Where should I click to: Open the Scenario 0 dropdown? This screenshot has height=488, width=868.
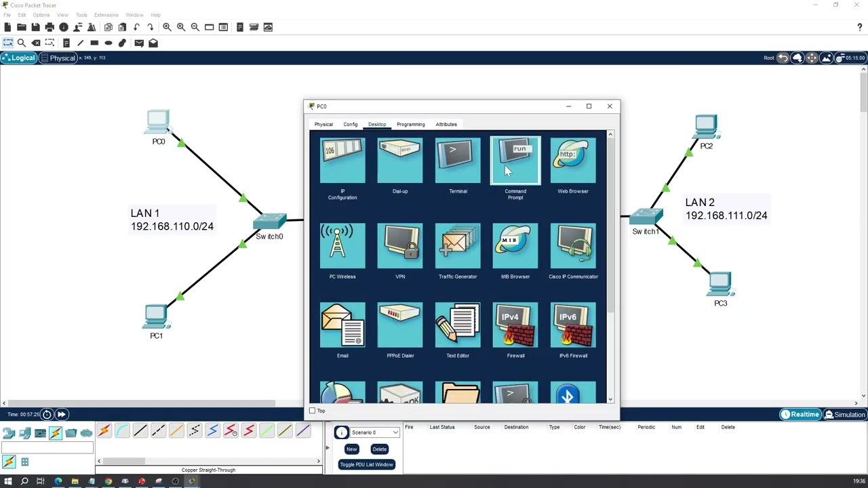[x=374, y=432]
